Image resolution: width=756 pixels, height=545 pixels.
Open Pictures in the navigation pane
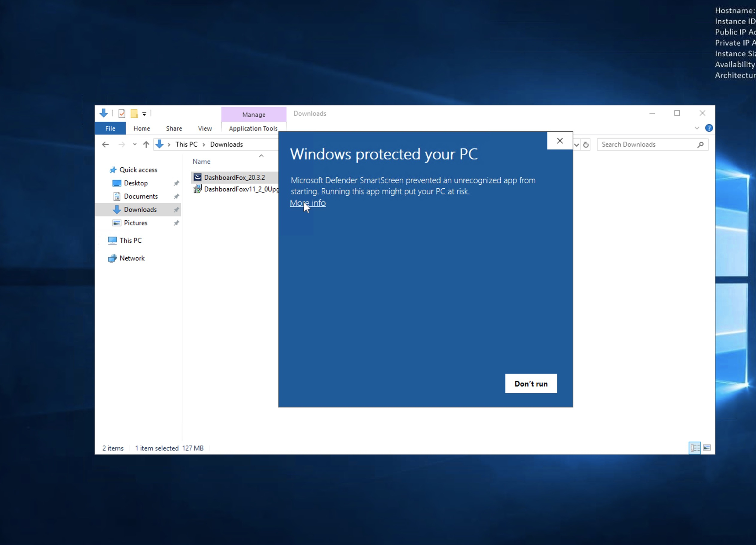point(135,223)
